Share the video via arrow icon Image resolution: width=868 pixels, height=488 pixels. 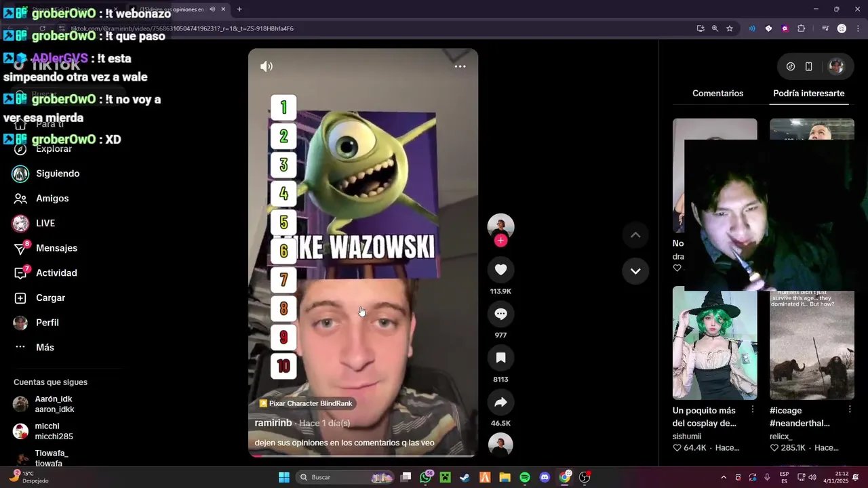pos(500,402)
